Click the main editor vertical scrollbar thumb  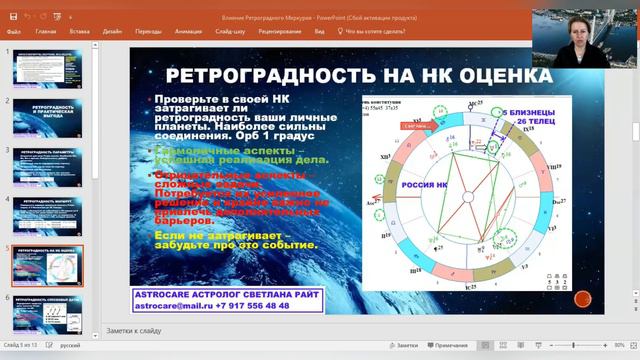[x=636, y=131]
